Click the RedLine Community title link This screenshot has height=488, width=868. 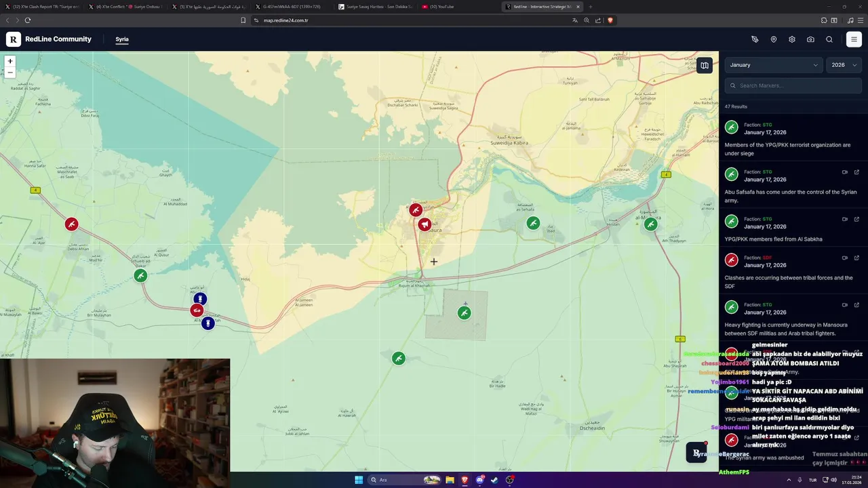coord(58,39)
